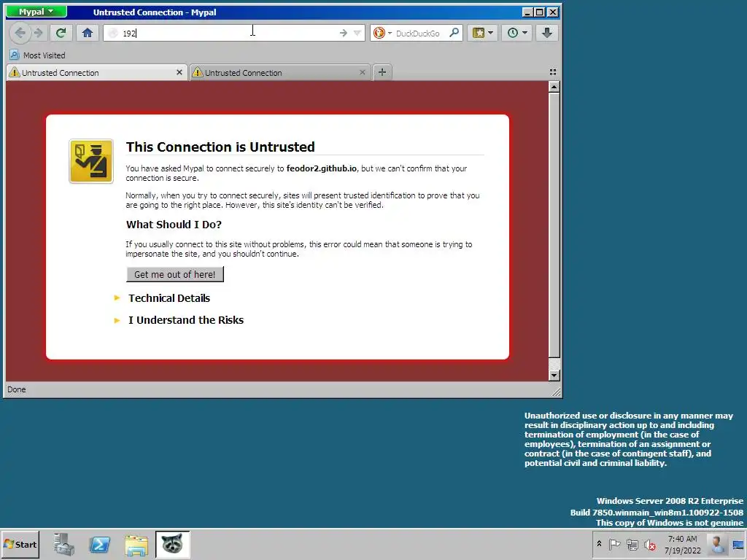
Task: Click the DuckDuckGo search field
Action: tap(418, 33)
